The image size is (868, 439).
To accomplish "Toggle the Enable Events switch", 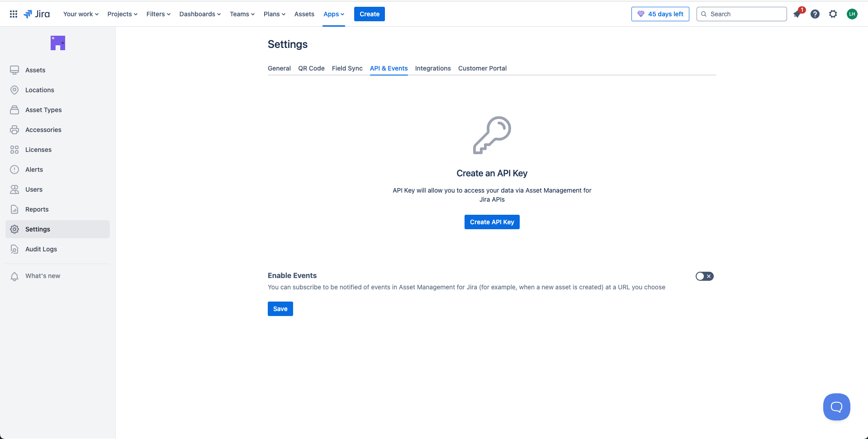I will click(x=704, y=276).
